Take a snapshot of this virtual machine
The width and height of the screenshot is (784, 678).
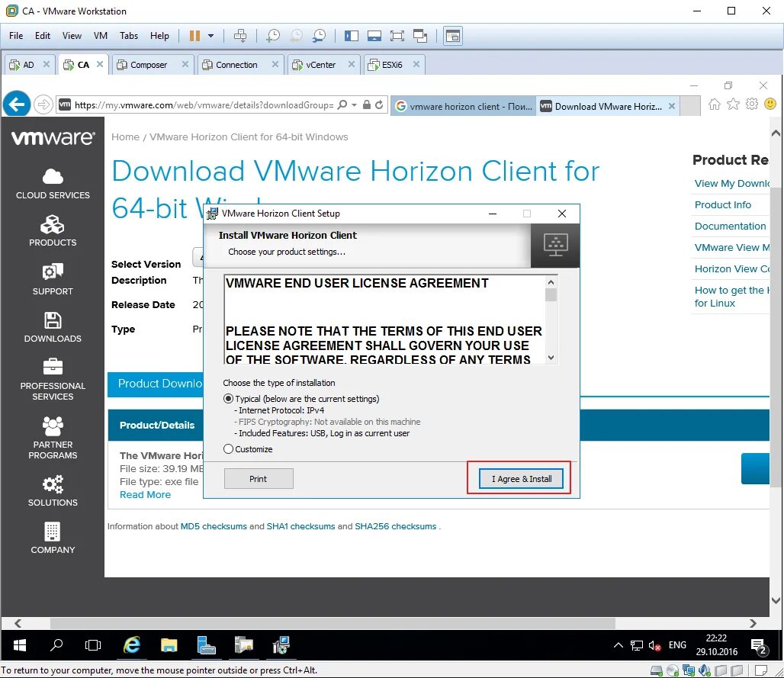click(272, 35)
